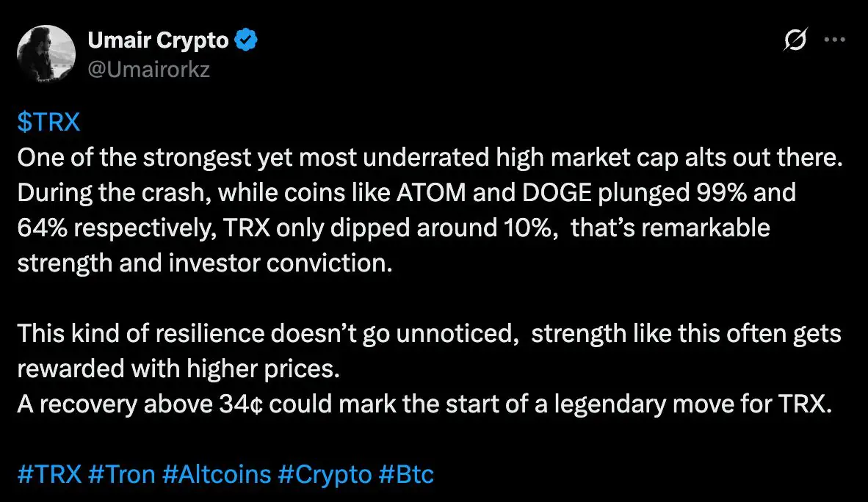This screenshot has width=868, height=502.
Task: Follow the #Tron hashtag link
Action: pyautogui.click(x=121, y=474)
